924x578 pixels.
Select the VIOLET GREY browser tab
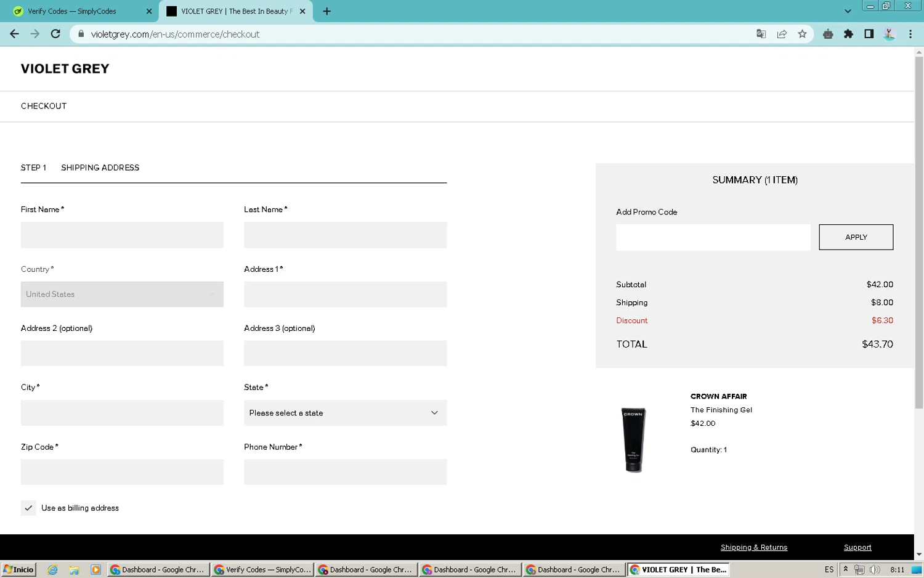(x=236, y=11)
